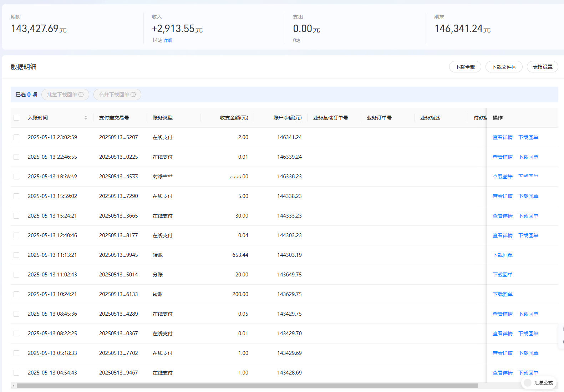Check the row 2025-05-13 08:45:36
The width and height of the screenshot is (564, 392).
pyautogui.click(x=16, y=314)
